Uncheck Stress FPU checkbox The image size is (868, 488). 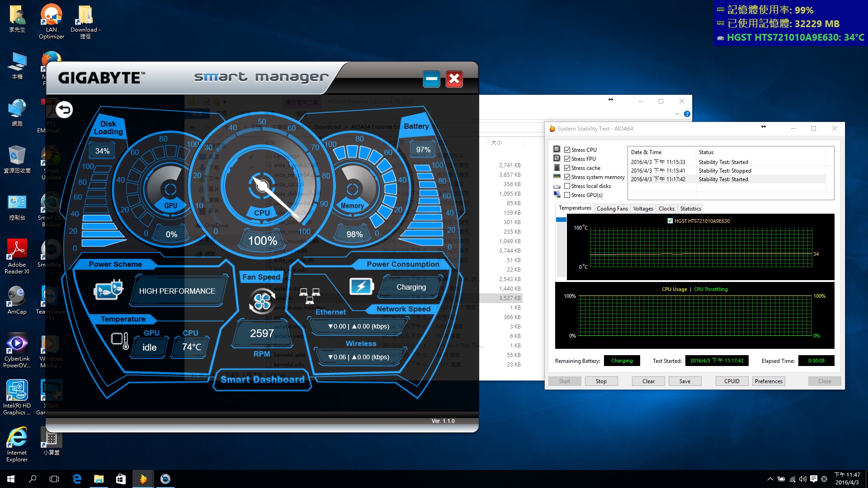[x=567, y=159]
